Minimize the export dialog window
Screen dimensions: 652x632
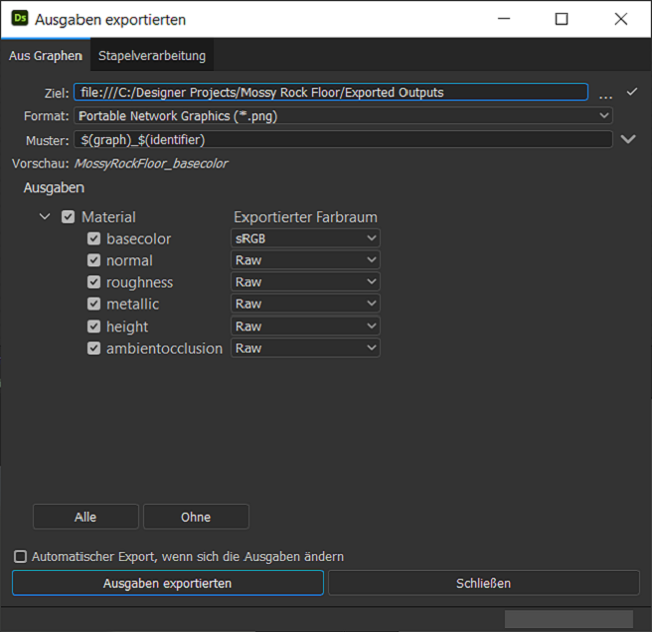pos(502,19)
